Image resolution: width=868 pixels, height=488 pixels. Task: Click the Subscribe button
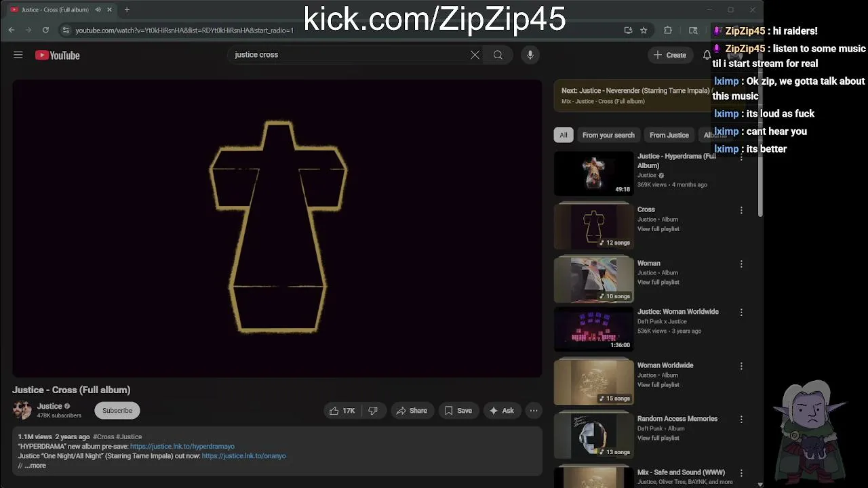pyautogui.click(x=117, y=411)
